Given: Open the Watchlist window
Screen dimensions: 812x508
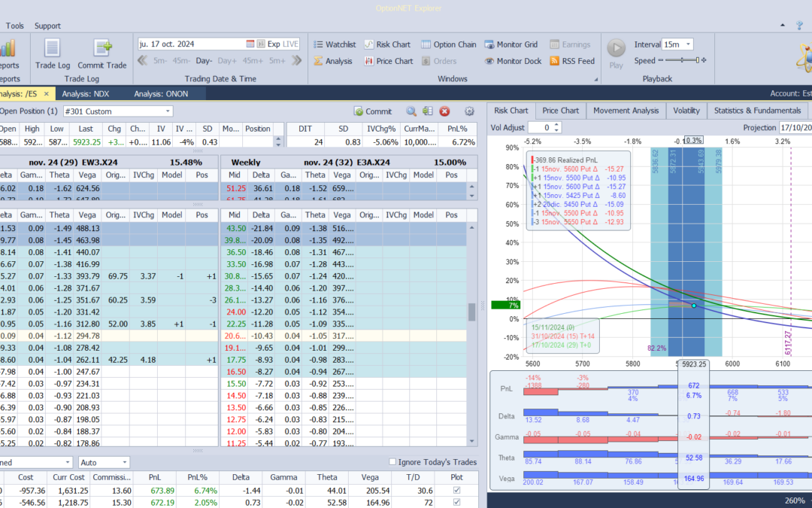Looking at the screenshot, I should click(x=335, y=44).
